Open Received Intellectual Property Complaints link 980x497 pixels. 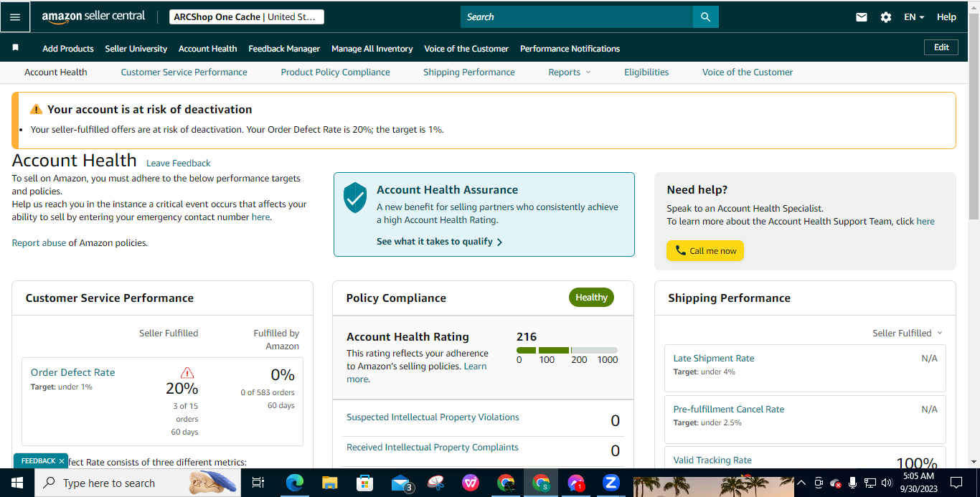tap(433, 448)
